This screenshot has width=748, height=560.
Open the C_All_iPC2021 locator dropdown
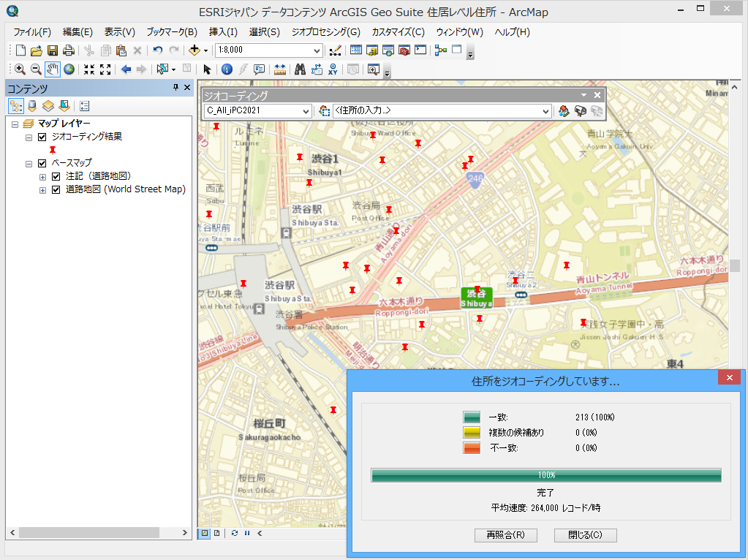click(306, 111)
